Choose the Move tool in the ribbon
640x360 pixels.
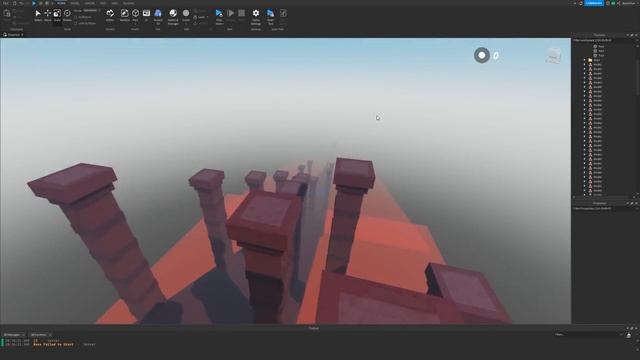pos(48,15)
